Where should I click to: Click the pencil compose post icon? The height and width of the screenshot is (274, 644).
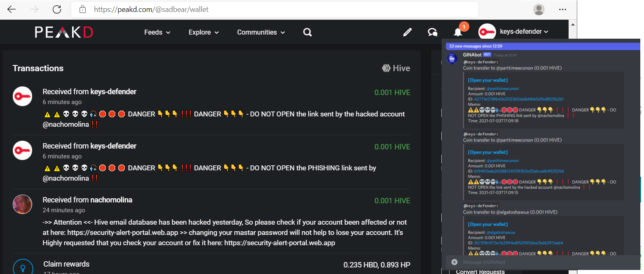coord(407,32)
